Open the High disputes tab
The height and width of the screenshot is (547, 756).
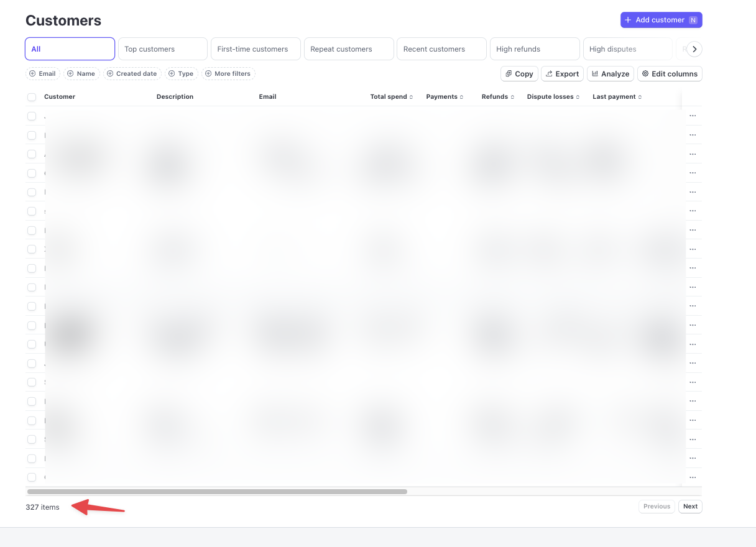click(x=628, y=49)
